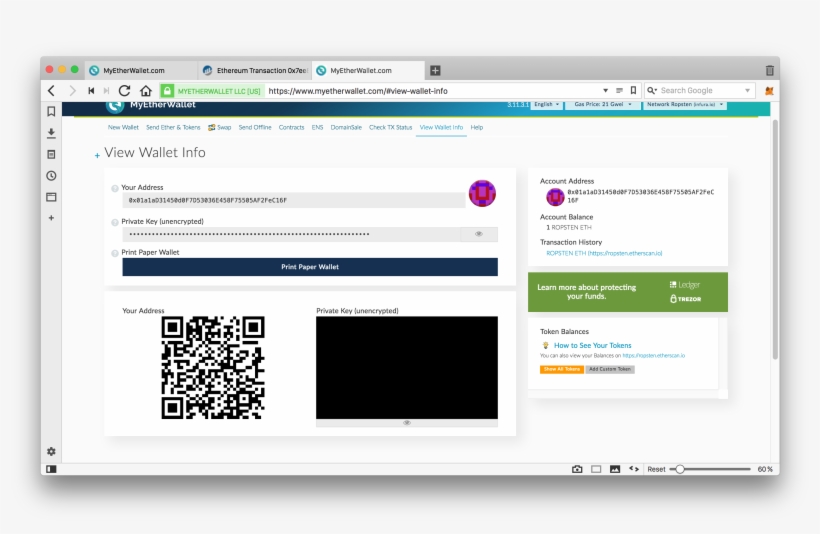Image resolution: width=820 pixels, height=534 pixels.
Task: Open browser settings gear icon
Action: (51, 451)
